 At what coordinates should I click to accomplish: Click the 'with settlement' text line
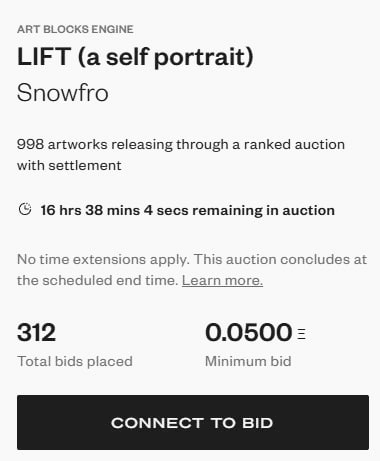pos(69,166)
